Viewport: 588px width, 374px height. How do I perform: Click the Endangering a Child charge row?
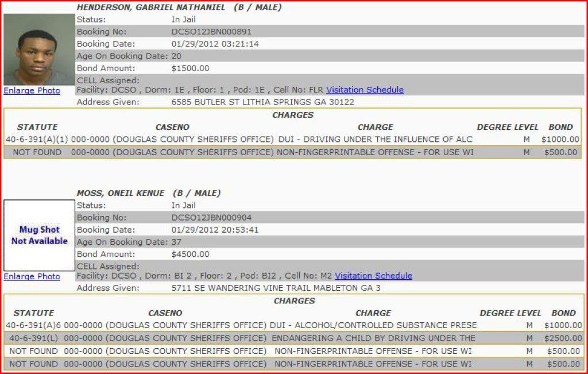(x=373, y=338)
